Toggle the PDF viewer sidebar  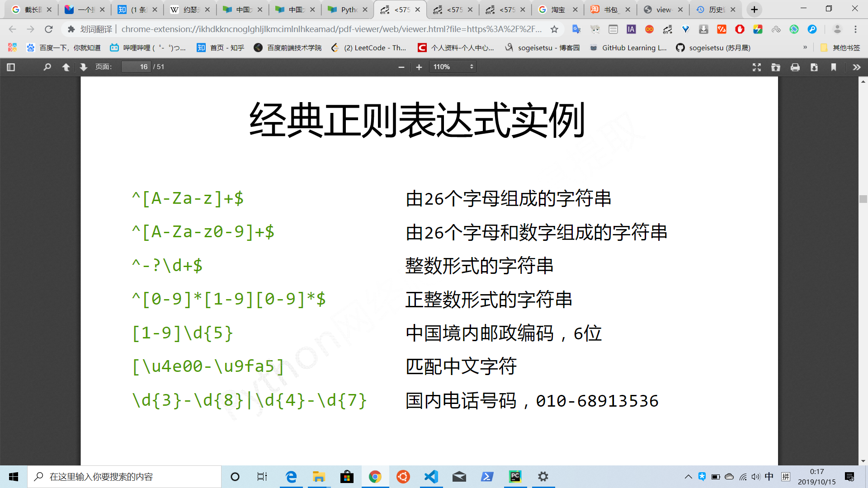coord(11,67)
